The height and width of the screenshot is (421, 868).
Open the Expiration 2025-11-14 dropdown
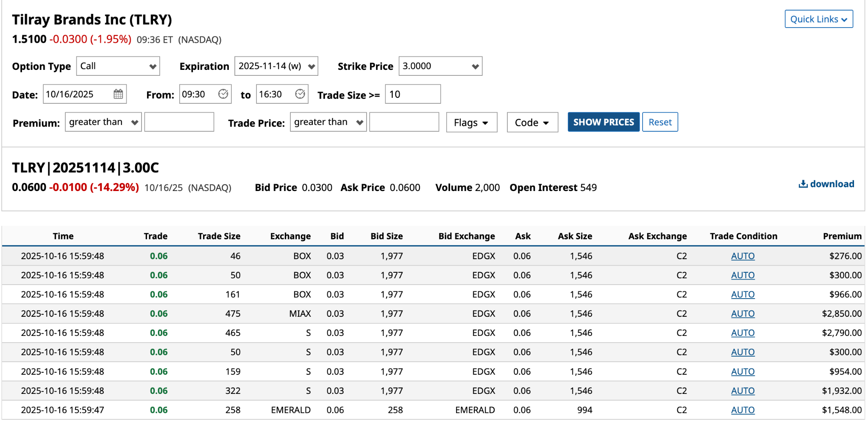(x=276, y=66)
